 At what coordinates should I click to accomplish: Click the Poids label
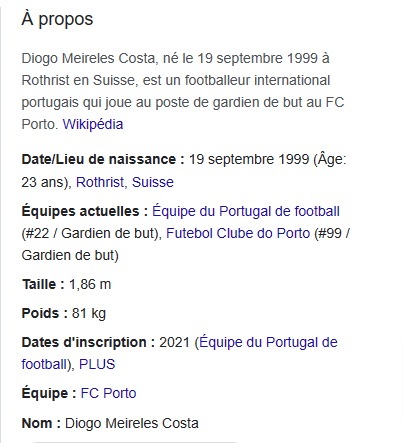click(x=45, y=313)
